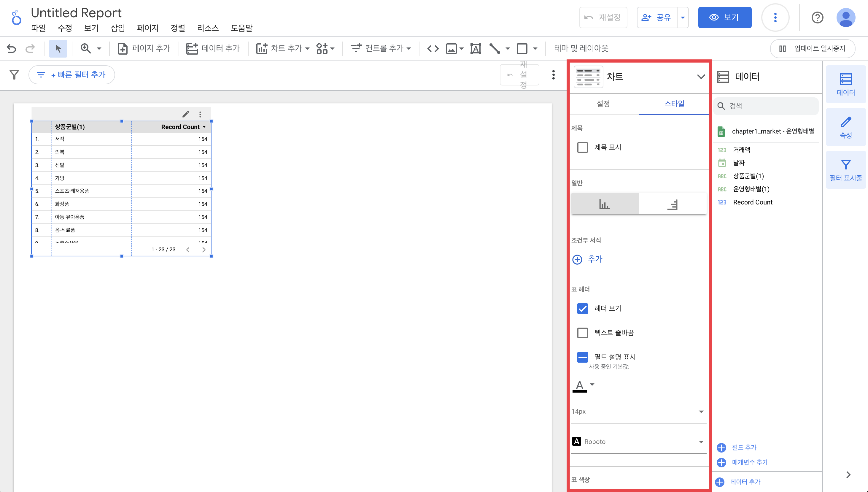
Task: Click the blue 보기 button
Action: coord(724,18)
